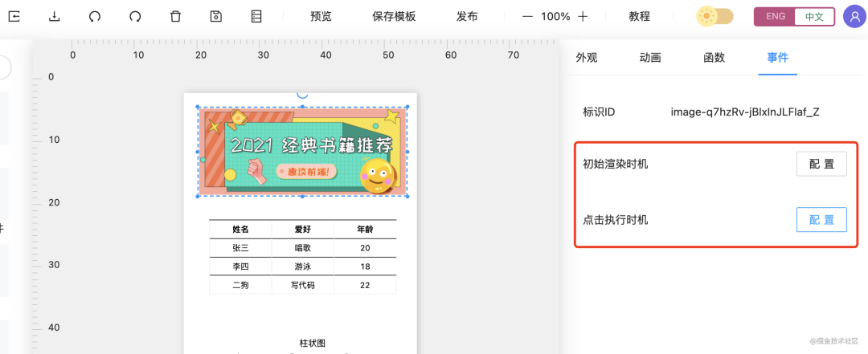This screenshot has height=354, width=868.
Task: Select the 事件 tab
Action: (x=778, y=58)
